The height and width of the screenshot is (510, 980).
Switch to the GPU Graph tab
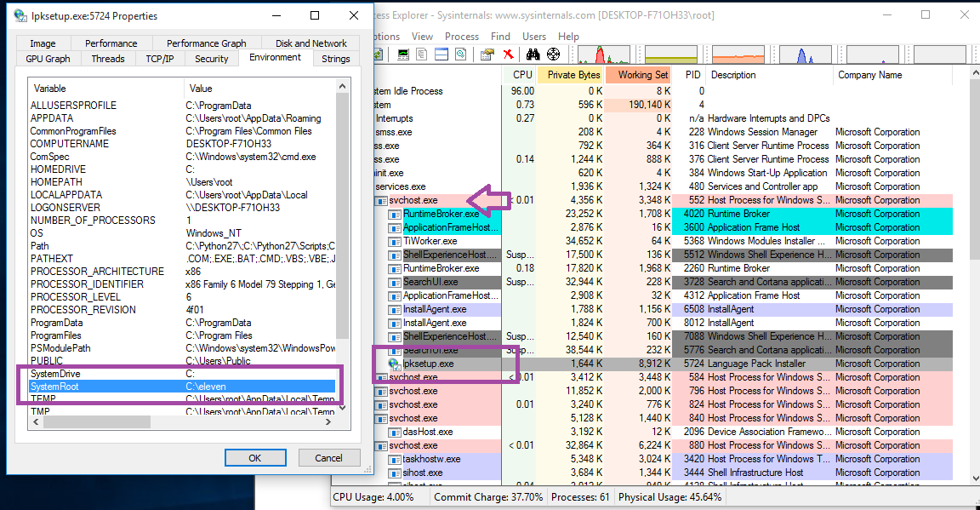tap(48, 59)
